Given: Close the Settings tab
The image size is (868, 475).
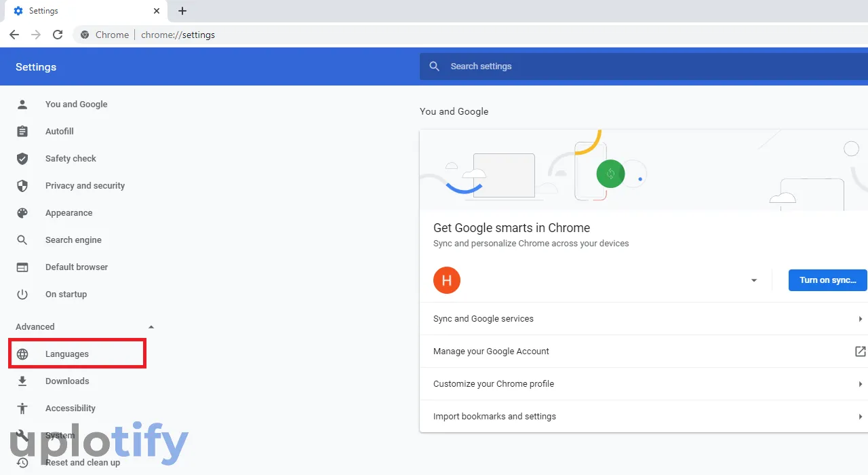Looking at the screenshot, I should click(x=157, y=11).
